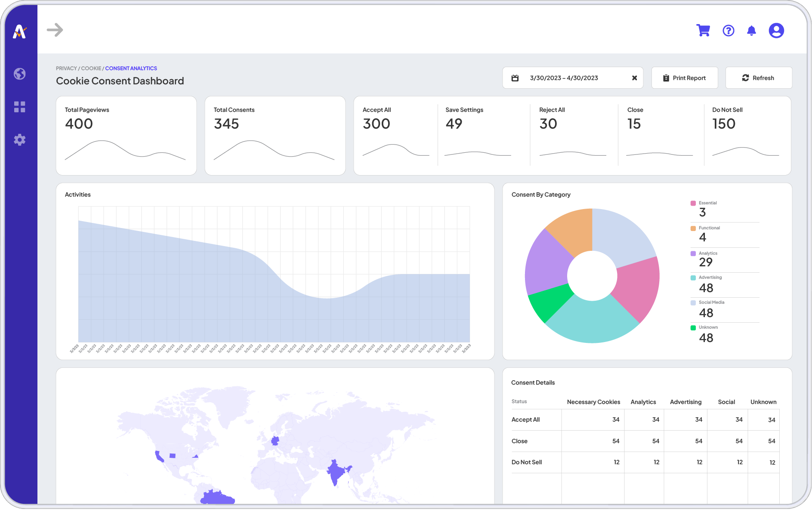Click Do Not Sell row in table
The image size is (812, 521).
(645, 462)
